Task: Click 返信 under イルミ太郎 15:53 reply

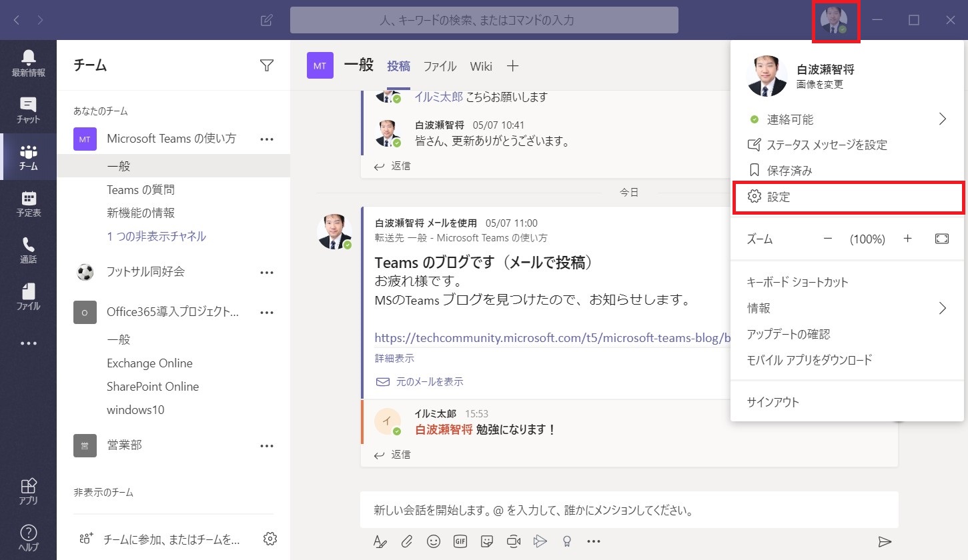Action: (x=392, y=455)
